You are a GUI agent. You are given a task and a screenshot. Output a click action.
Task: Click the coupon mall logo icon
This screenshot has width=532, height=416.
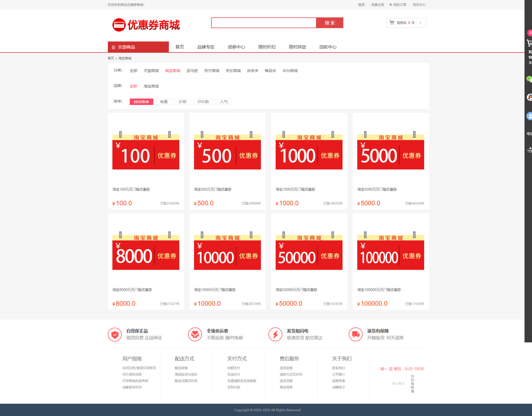[119, 25]
